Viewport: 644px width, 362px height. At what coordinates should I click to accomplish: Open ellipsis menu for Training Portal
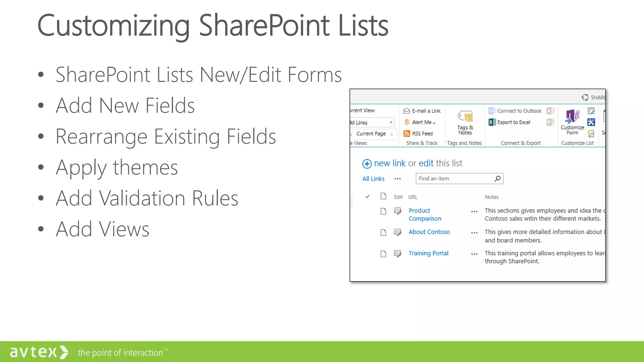pos(475,254)
